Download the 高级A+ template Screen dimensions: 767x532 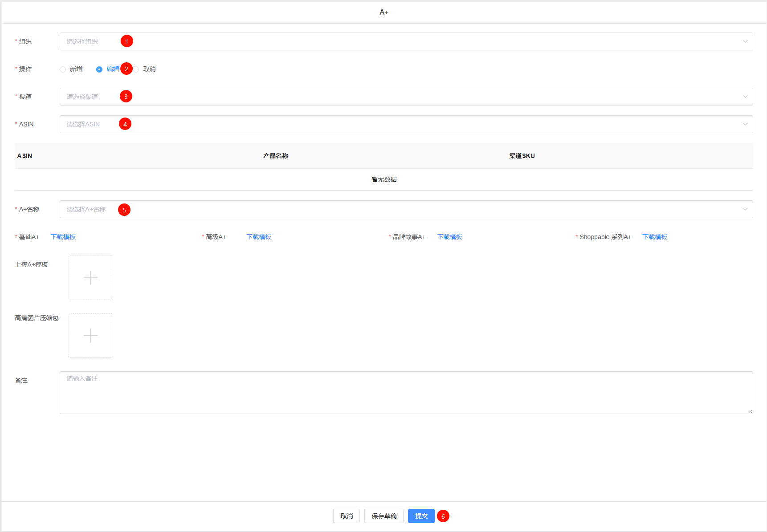pyautogui.click(x=259, y=237)
